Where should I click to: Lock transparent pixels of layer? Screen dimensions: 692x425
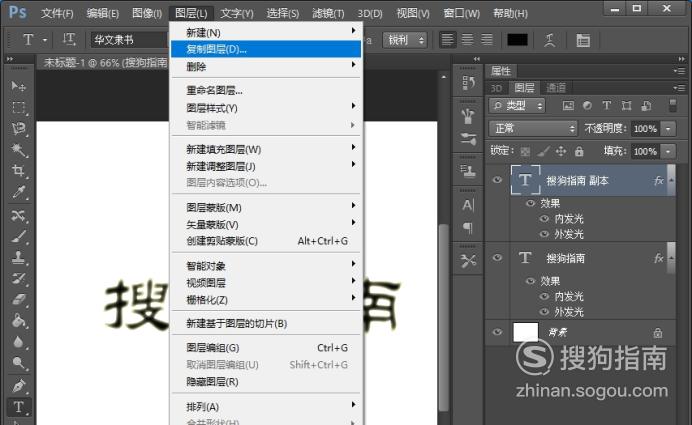point(525,151)
